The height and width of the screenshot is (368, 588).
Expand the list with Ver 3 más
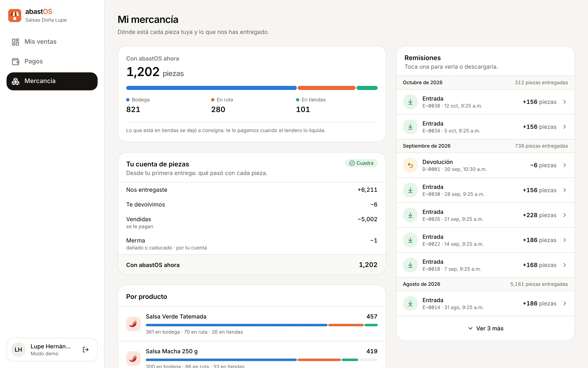pos(486,328)
